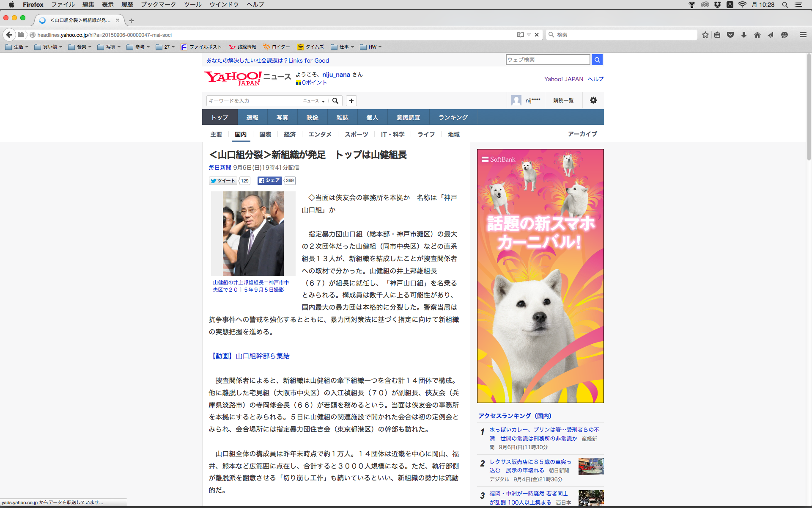812x508 pixels.
Task: Open the 仕事 bookmarks folder dropdown
Action: pyautogui.click(x=343, y=47)
